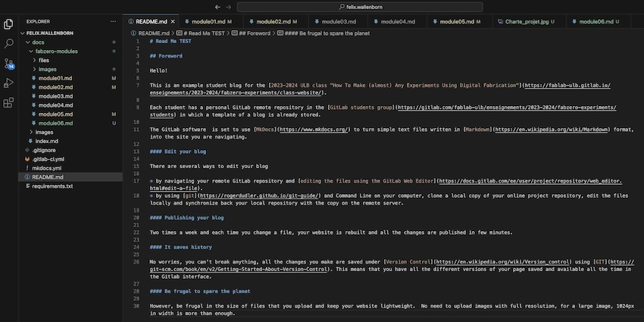644x322 pixels.
Task: Click the '#### Publishing your blog' heading
Action: pyautogui.click(x=186, y=217)
